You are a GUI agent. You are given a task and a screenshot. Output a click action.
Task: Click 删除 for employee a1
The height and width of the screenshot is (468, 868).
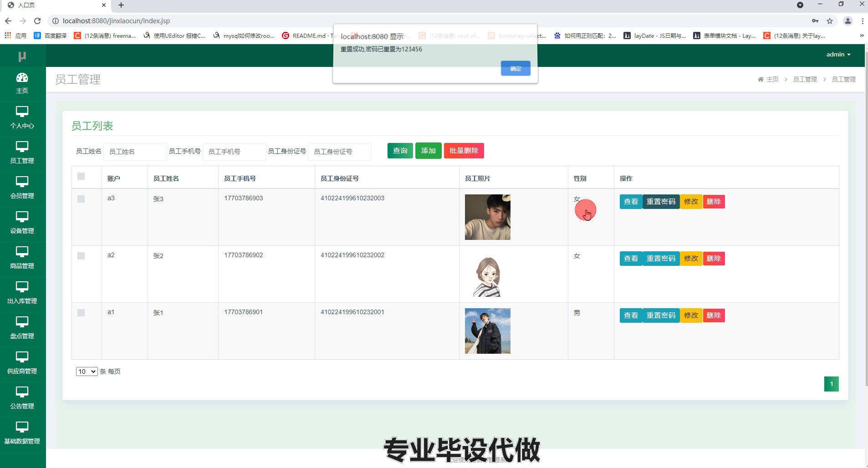(714, 315)
